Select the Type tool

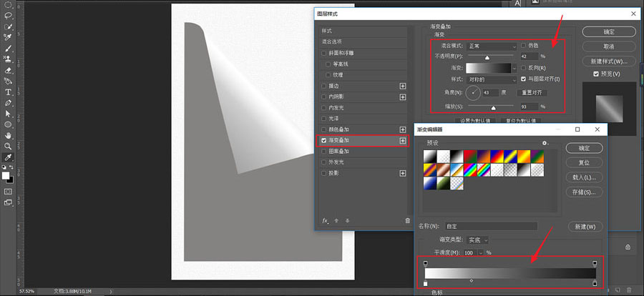click(x=8, y=92)
